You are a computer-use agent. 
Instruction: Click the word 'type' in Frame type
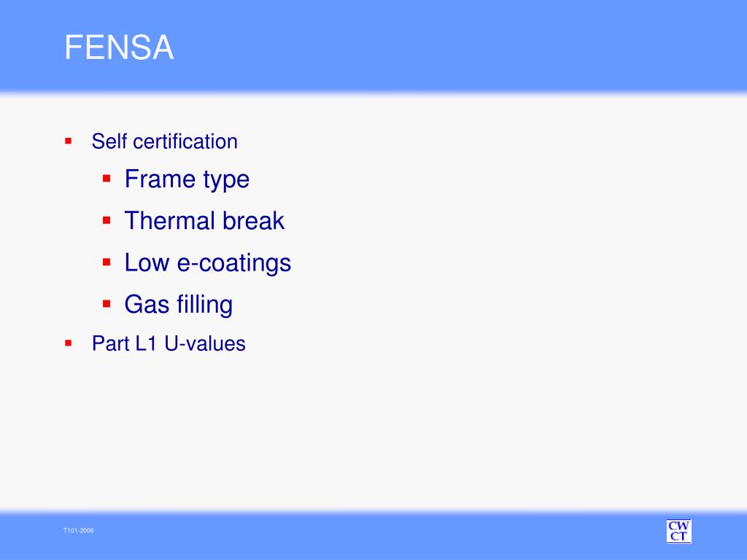(226, 181)
